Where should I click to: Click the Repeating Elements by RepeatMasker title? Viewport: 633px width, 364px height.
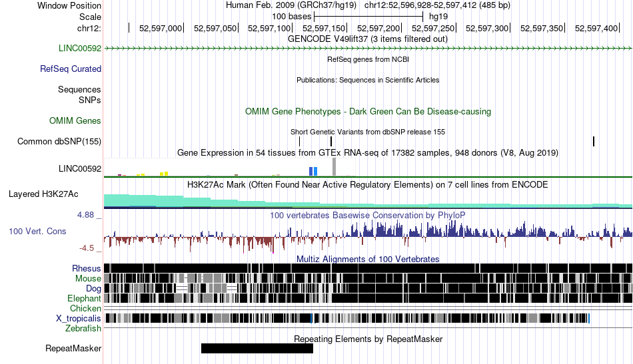tap(368, 339)
